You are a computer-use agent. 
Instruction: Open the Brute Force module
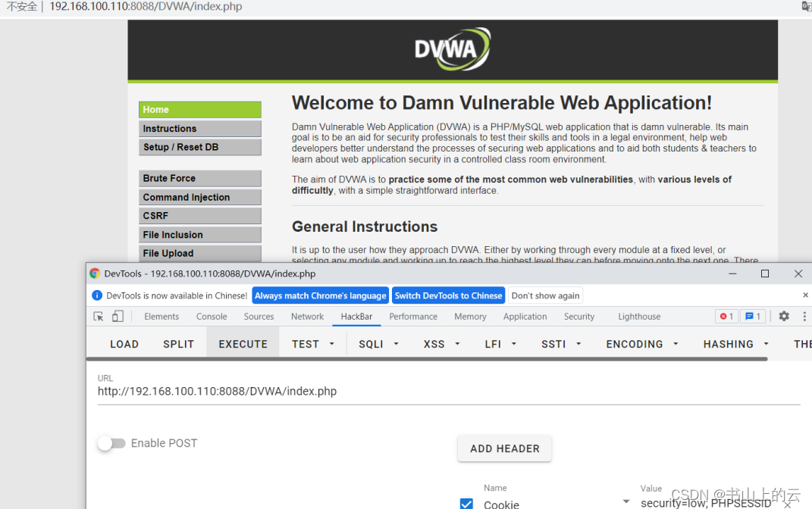(200, 178)
